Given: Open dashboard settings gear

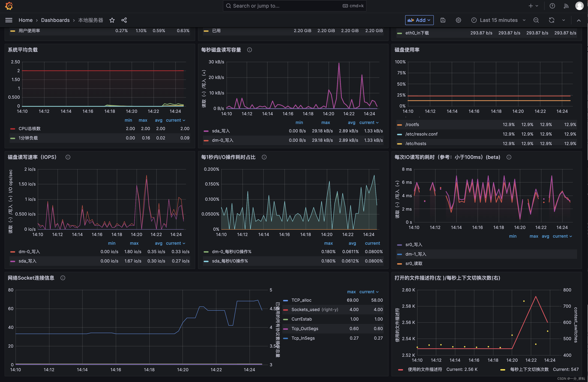Looking at the screenshot, I should click(x=458, y=20).
